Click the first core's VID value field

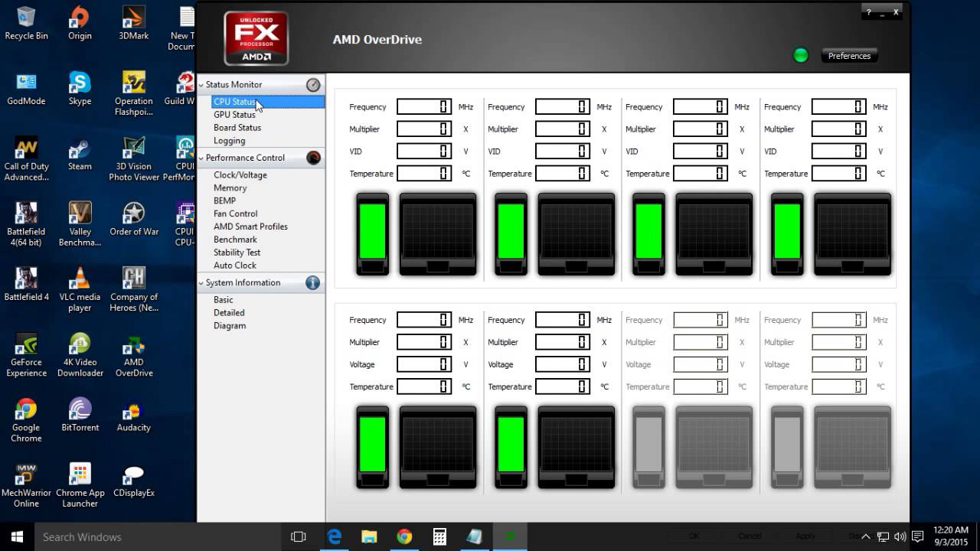(424, 152)
